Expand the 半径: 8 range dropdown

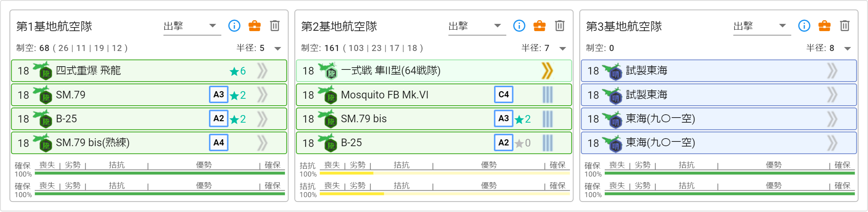tap(848, 48)
